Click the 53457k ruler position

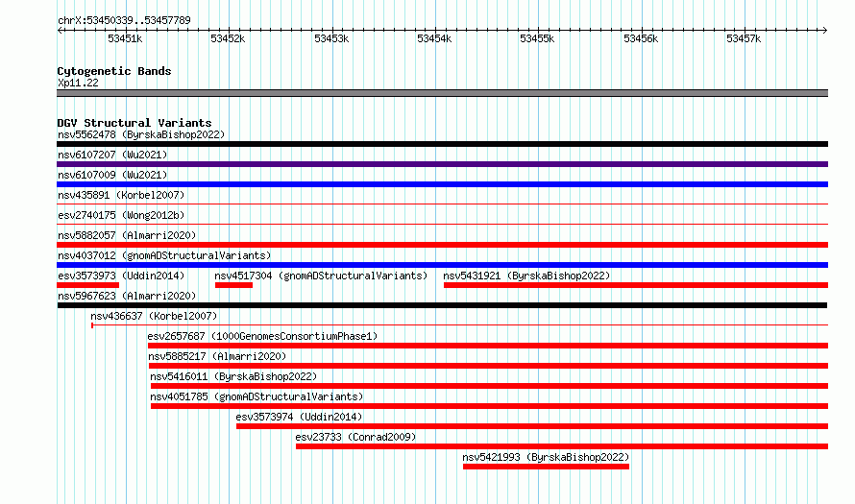coord(744,38)
